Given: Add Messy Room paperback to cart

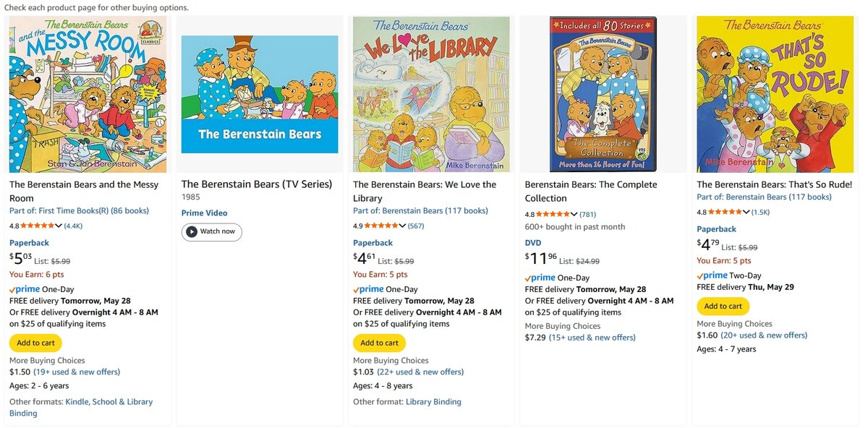Looking at the screenshot, I should click(x=35, y=343).
